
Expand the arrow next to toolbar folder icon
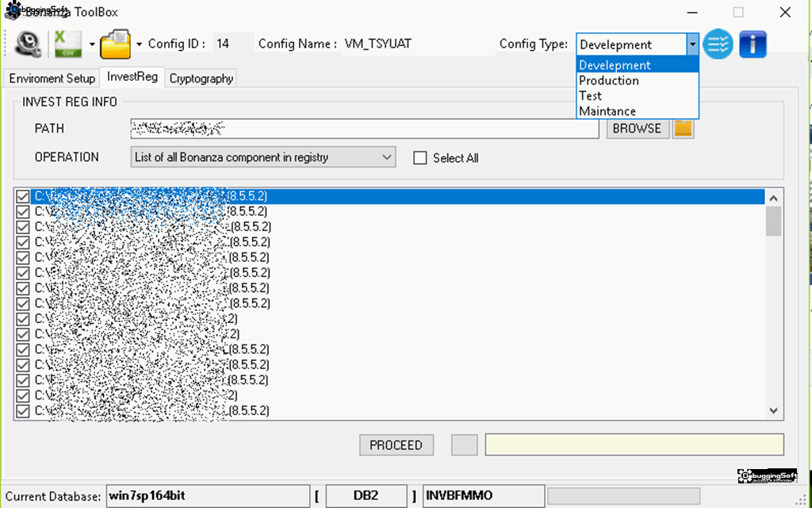[139, 44]
